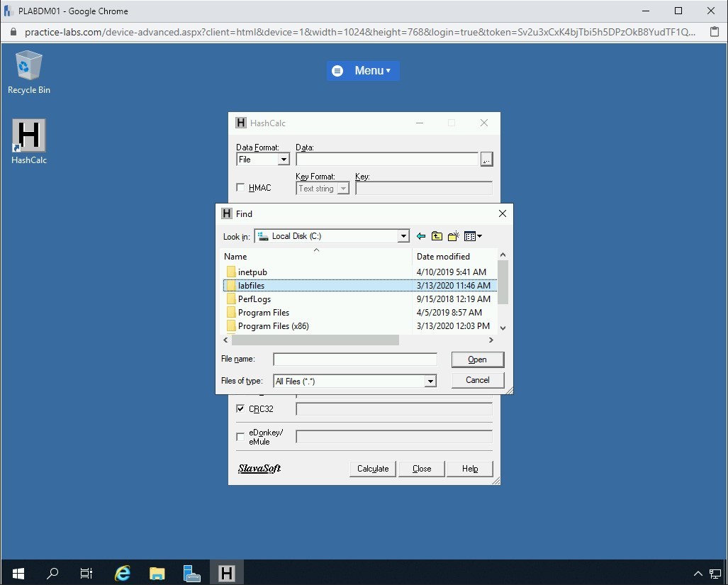Open the View Menu icon in Find dialog
This screenshot has width=728, height=585.
pyautogui.click(x=473, y=236)
